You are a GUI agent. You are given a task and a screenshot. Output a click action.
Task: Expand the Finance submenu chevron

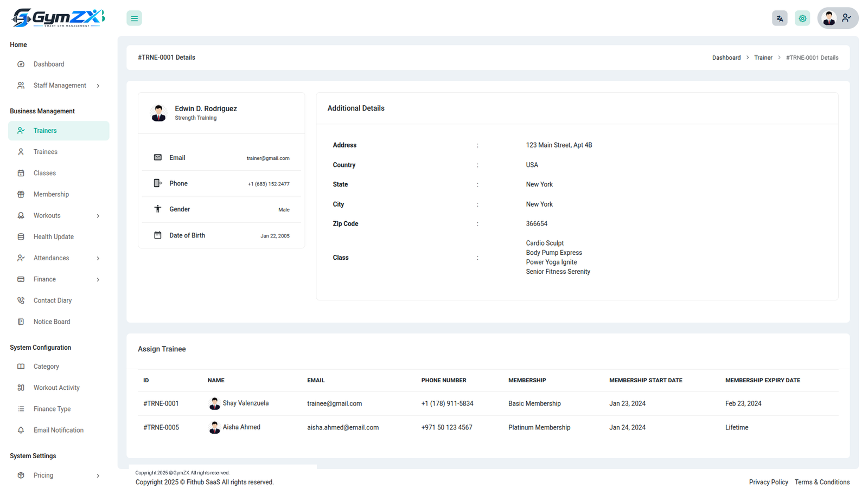[x=98, y=279]
